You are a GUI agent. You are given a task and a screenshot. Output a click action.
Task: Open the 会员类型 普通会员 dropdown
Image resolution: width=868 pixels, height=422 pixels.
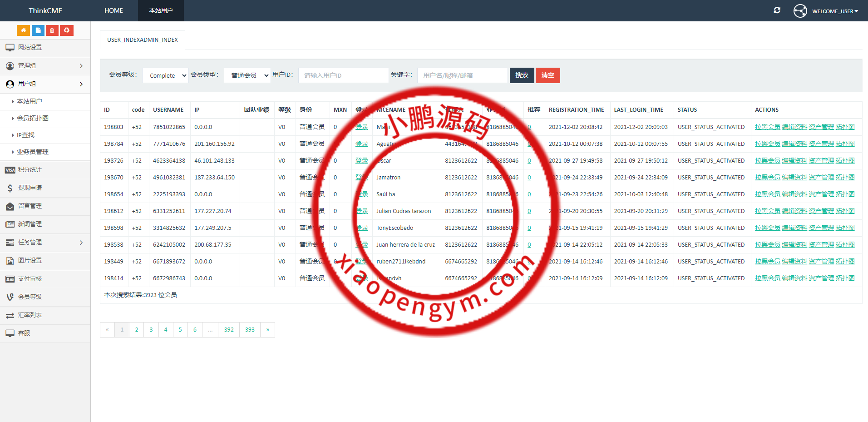point(247,75)
